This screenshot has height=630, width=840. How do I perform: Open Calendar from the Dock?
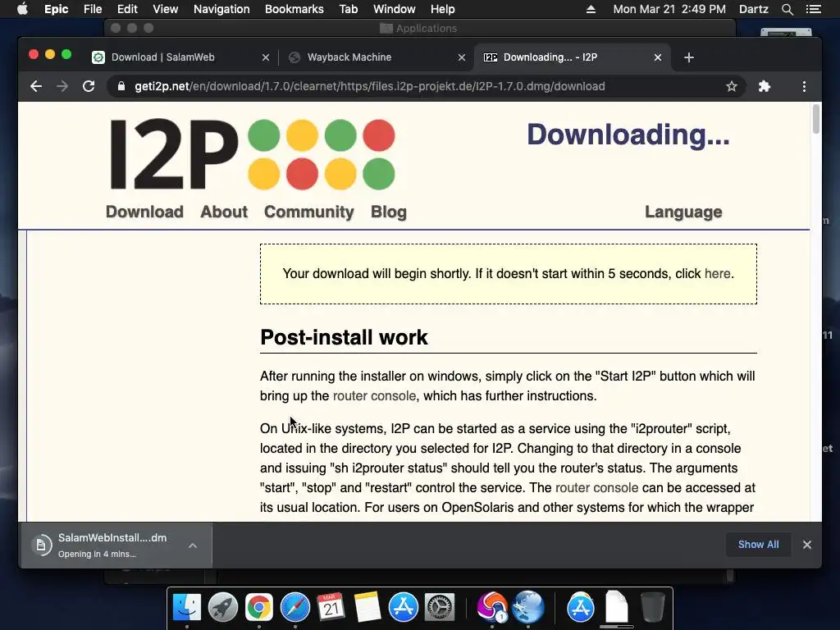(331, 607)
